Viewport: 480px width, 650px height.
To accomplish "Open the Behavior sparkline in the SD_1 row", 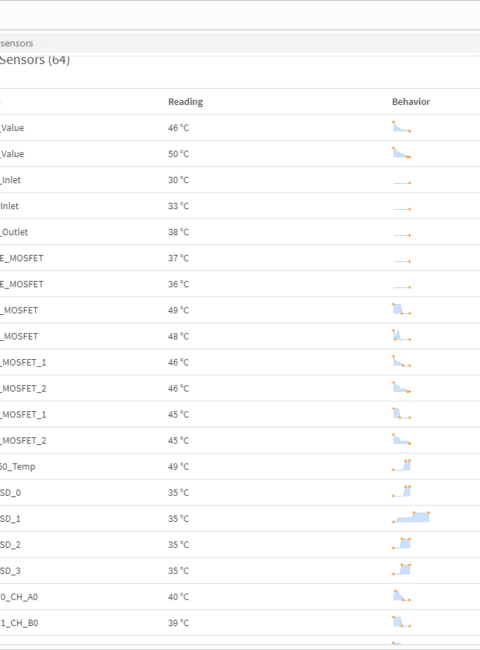I will (411, 517).
